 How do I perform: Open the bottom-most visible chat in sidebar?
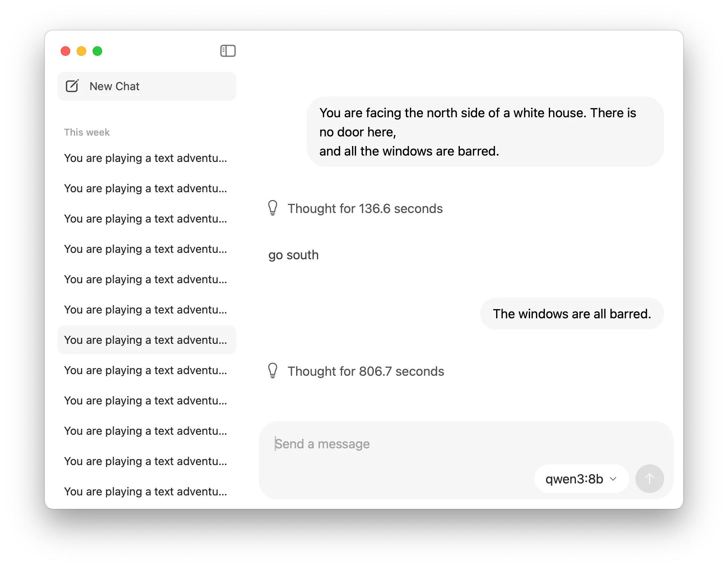[x=146, y=491]
